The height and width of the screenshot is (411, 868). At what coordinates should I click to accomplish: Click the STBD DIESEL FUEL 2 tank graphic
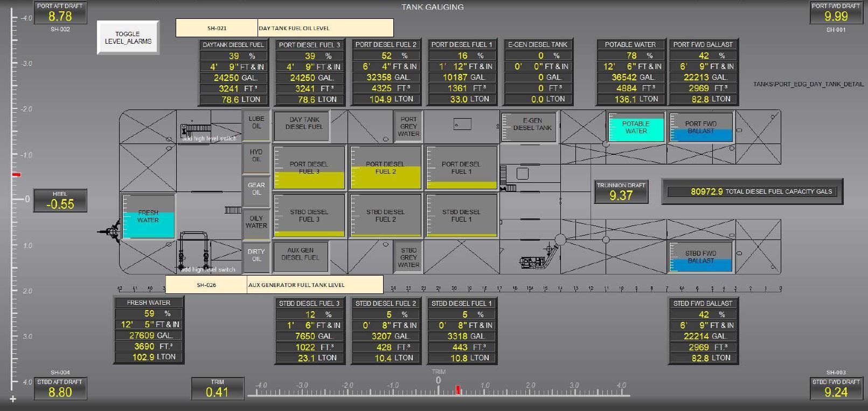tap(386, 216)
